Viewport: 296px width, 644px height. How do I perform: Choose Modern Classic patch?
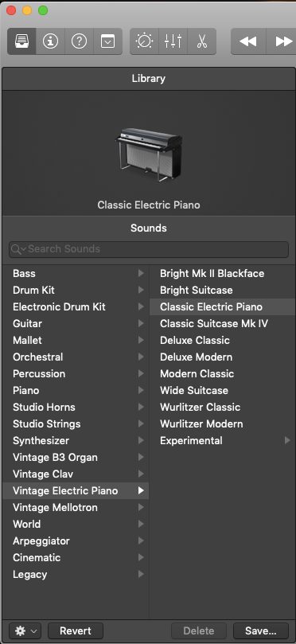pyautogui.click(x=222, y=374)
